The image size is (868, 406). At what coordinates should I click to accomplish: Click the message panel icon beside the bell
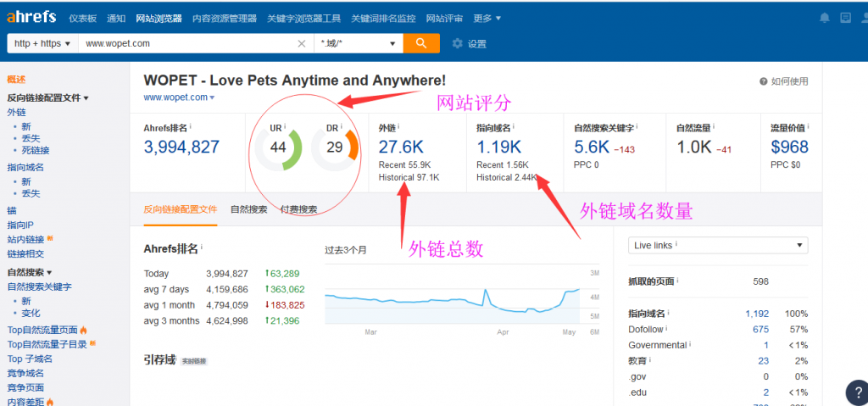coord(845,18)
